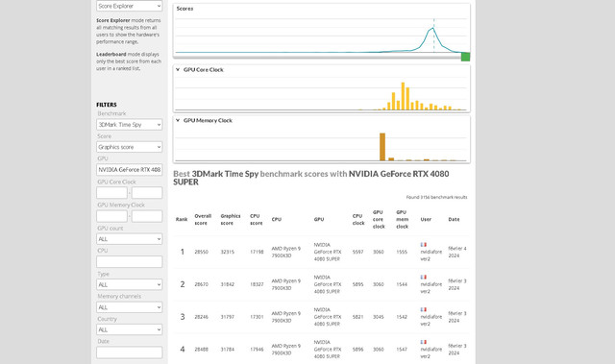Click the tall brown bar in GPU Memory Clock chart
The height and width of the screenshot is (364, 615).
pos(382,147)
